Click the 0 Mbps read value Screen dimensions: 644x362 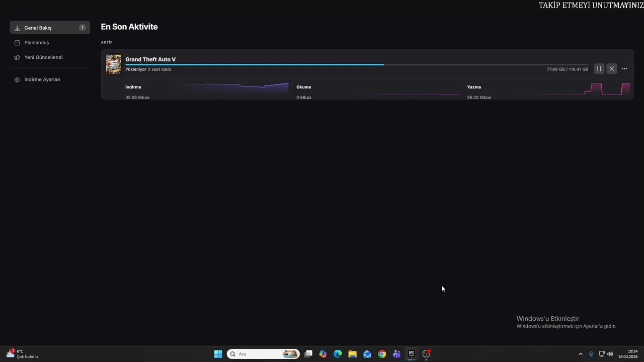(304, 98)
